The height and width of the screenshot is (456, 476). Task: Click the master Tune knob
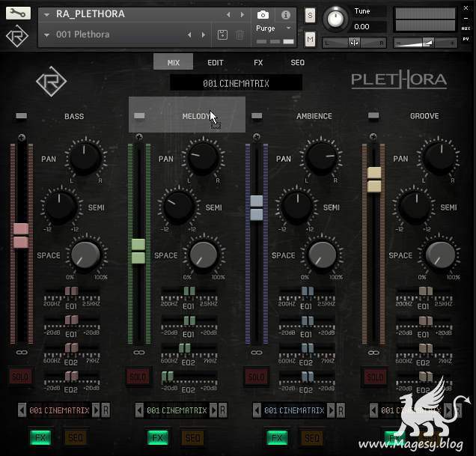pyautogui.click(x=335, y=19)
